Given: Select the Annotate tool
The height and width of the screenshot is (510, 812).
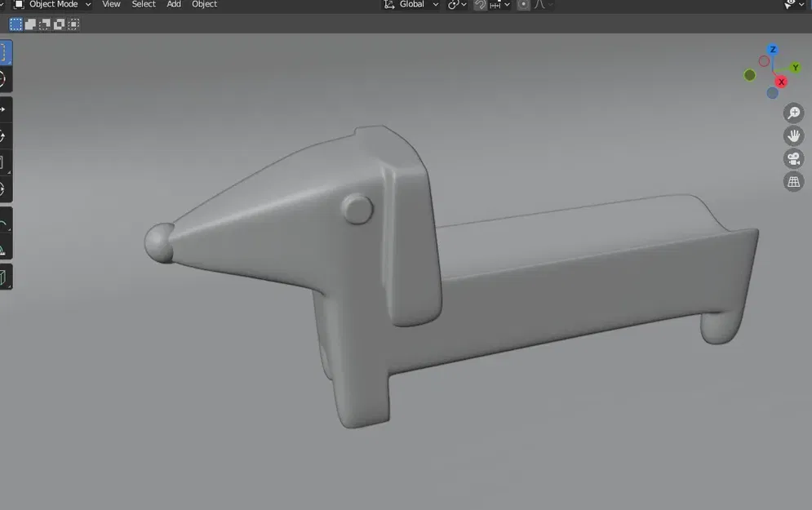Looking at the screenshot, I should [x=5, y=220].
